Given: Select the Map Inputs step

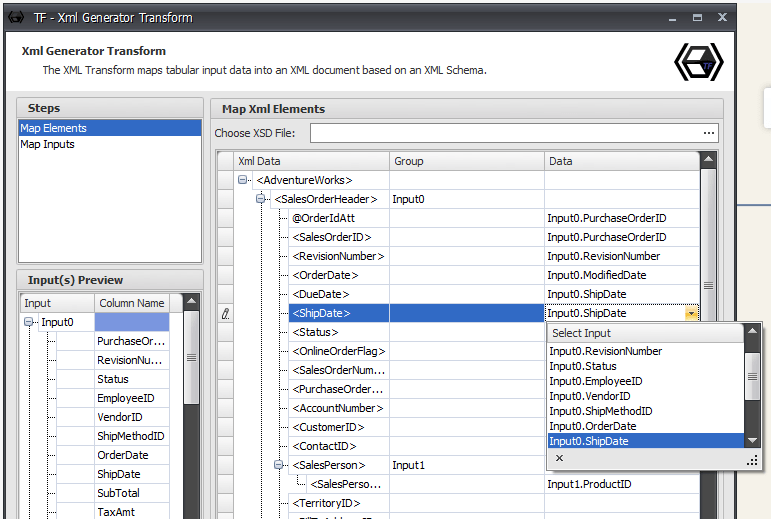Looking at the screenshot, I should click(x=47, y=144).
